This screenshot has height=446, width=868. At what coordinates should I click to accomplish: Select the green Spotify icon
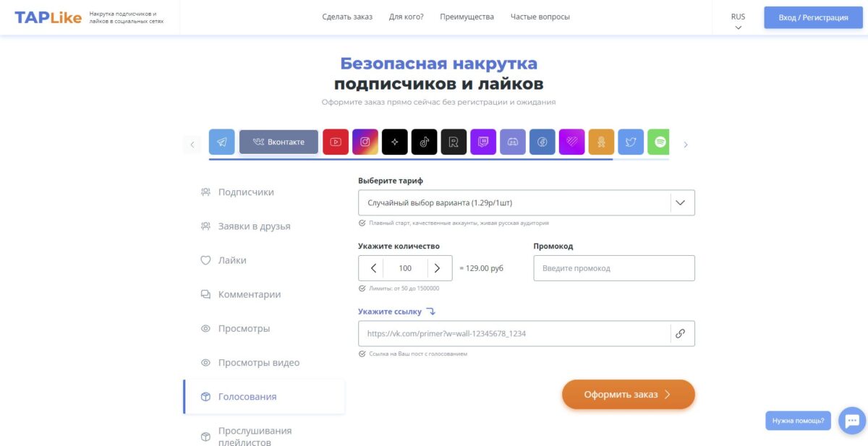[658, 142]
